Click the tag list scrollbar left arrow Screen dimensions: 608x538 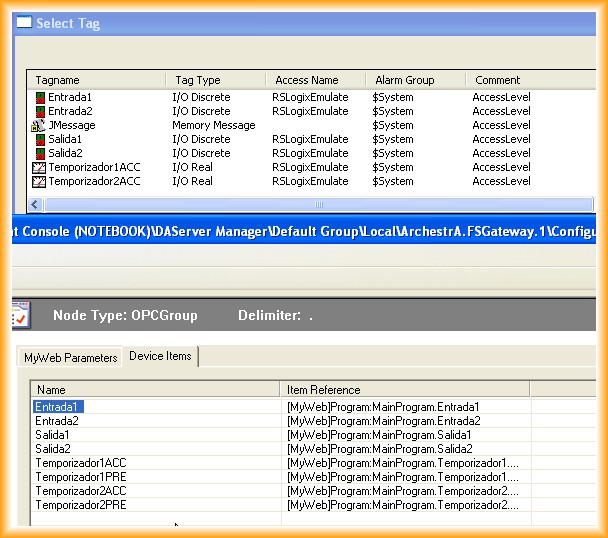click(x=37, y=204)
